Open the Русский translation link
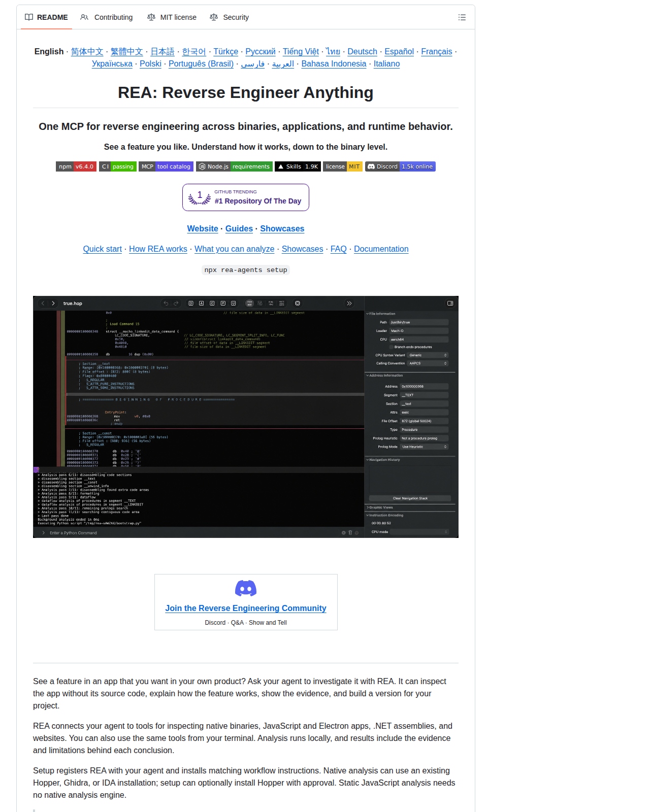Screen dimensions: 650x812 [x=261, y=52]
